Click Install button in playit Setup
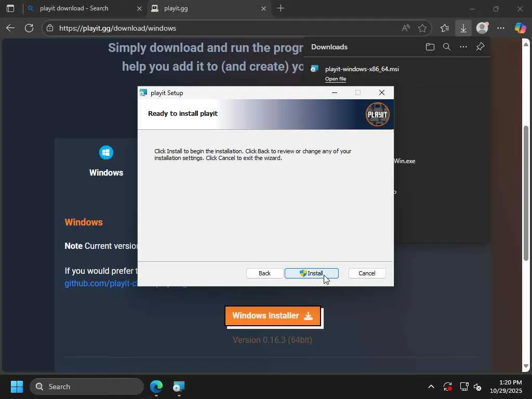This screenshot has height=399, width=532. pos(312,273)
